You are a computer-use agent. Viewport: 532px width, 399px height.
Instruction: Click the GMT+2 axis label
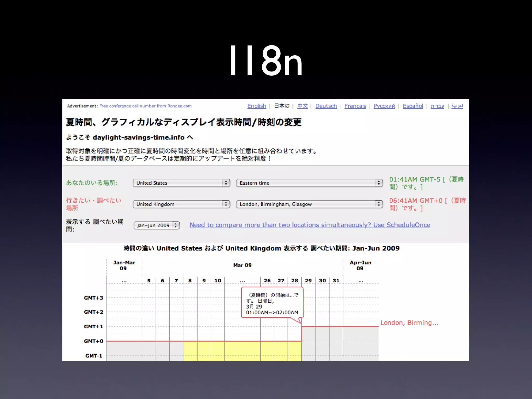click(x=94, y=312)
